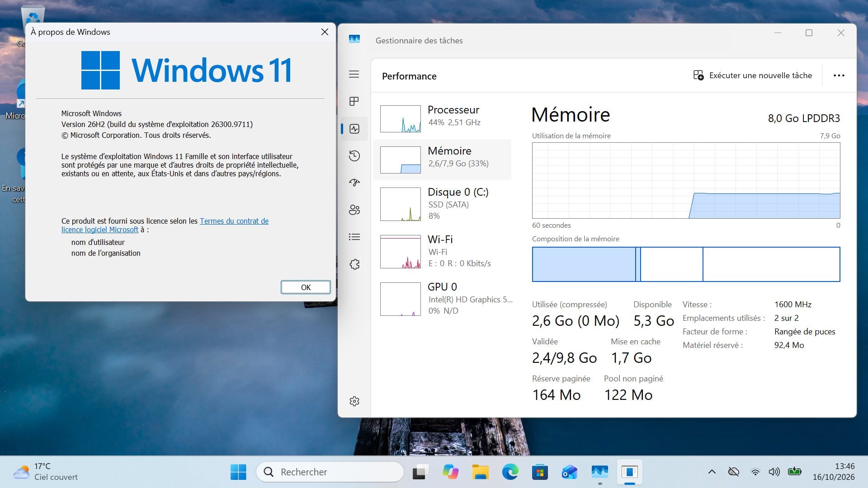Image resolution: width=868 pixels, height=488 pixels.
Task: Open the Windows Start menu
Action: [x=238, y=472]
